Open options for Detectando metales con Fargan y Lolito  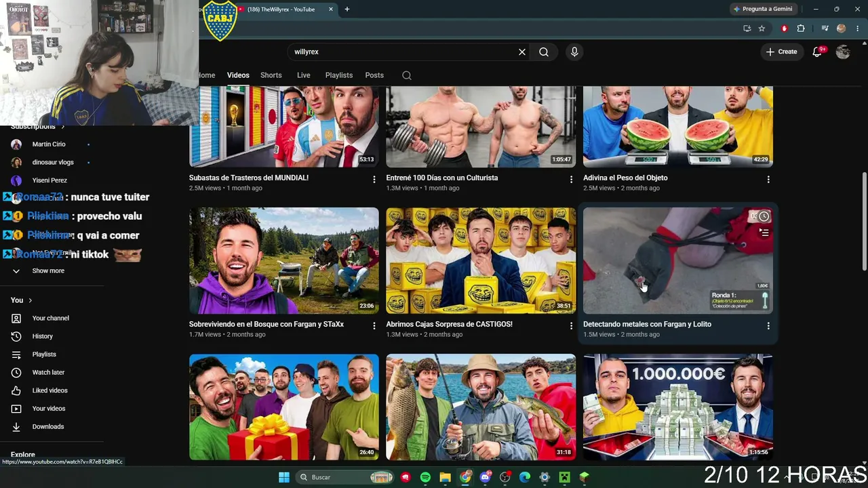768,326
